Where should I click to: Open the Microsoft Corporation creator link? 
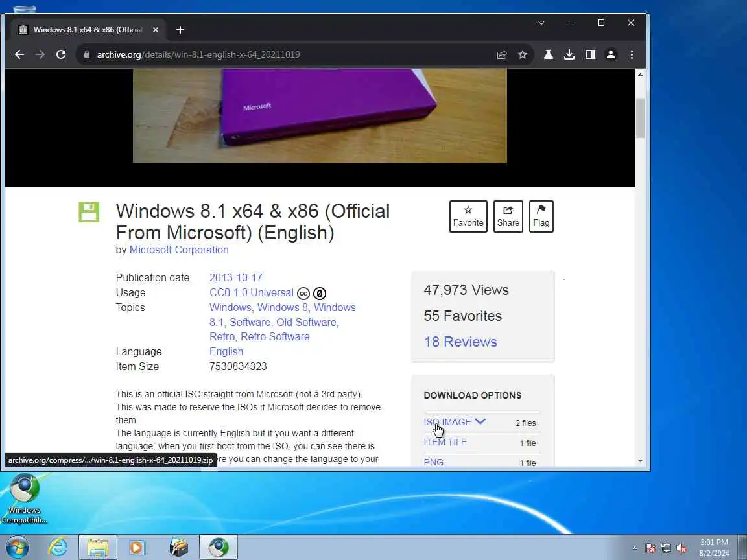click(x=179, y=250)
